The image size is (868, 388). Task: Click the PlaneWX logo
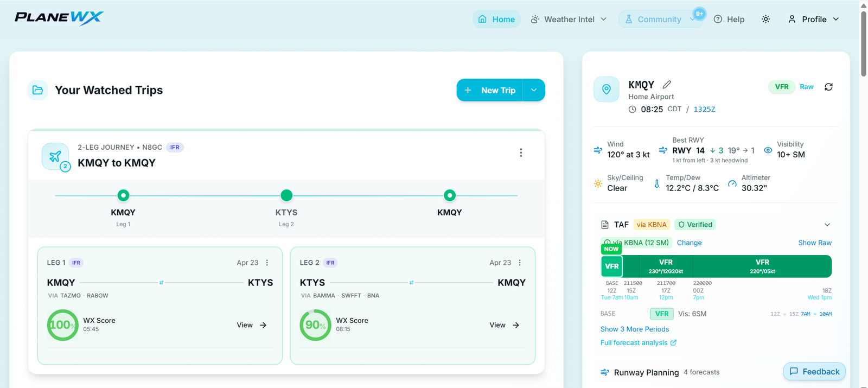(x=59, y=18)
